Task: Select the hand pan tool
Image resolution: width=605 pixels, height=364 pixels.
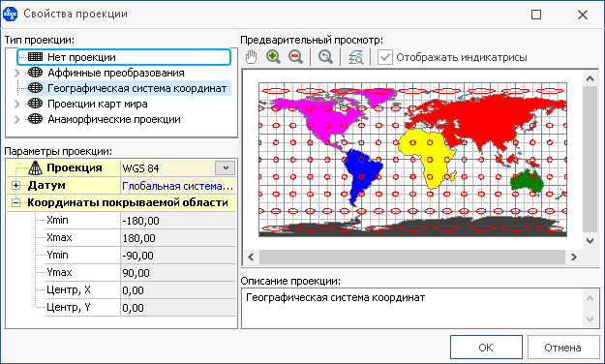Action: 251,57
